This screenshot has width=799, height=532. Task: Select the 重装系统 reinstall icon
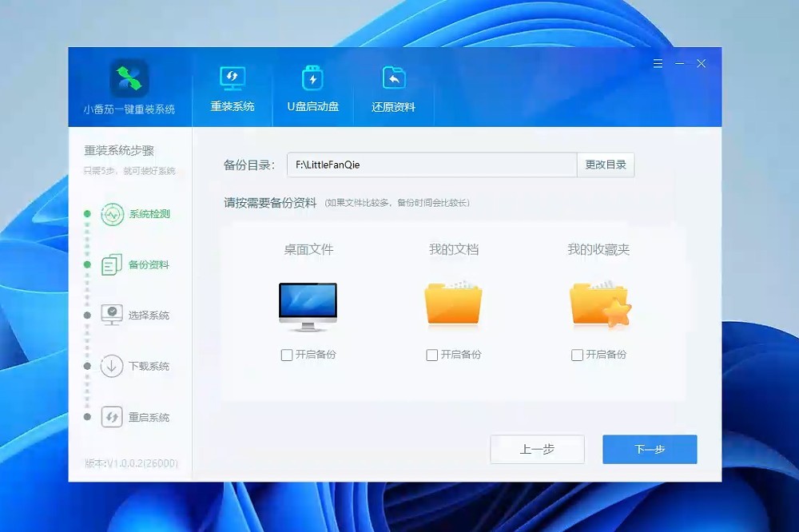pos(233,77)
